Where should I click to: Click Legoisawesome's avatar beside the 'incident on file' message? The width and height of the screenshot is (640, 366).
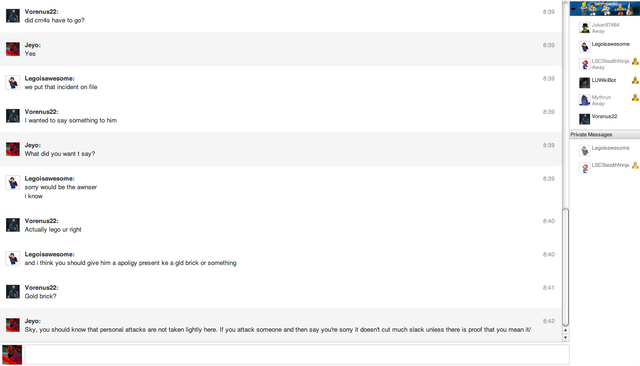13,82
